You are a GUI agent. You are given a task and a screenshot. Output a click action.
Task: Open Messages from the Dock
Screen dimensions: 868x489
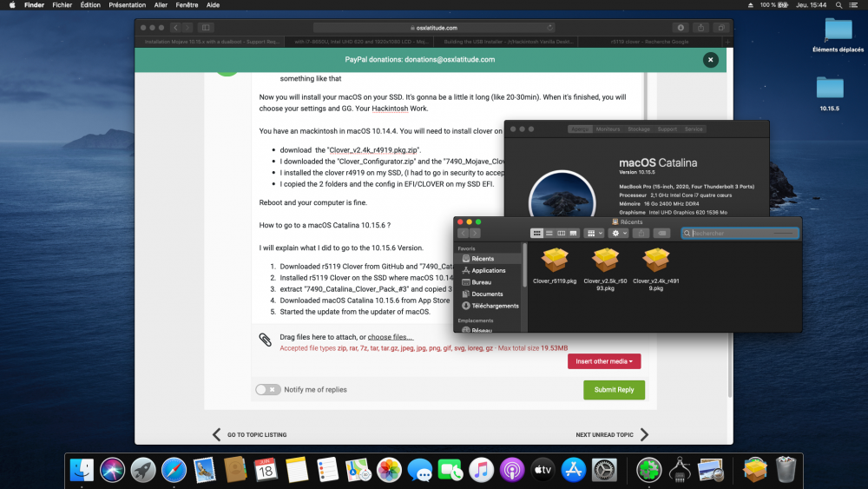point(419,470)
